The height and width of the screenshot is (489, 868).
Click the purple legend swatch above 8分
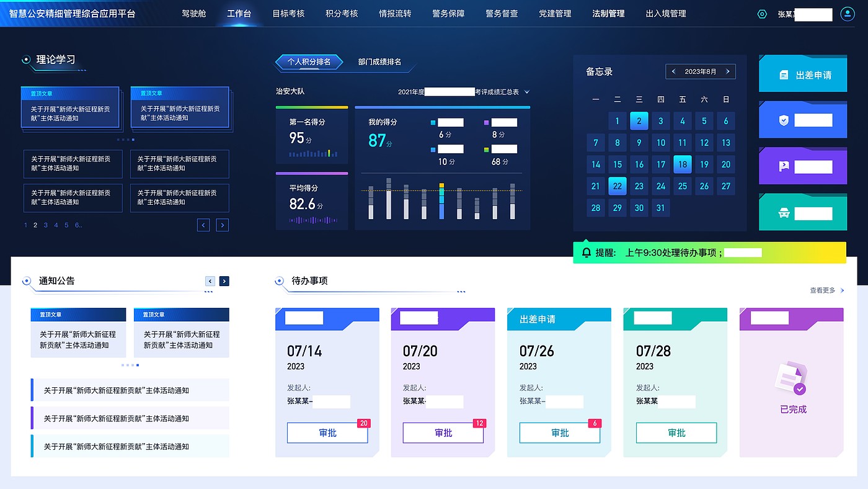(x=487, y=123)
